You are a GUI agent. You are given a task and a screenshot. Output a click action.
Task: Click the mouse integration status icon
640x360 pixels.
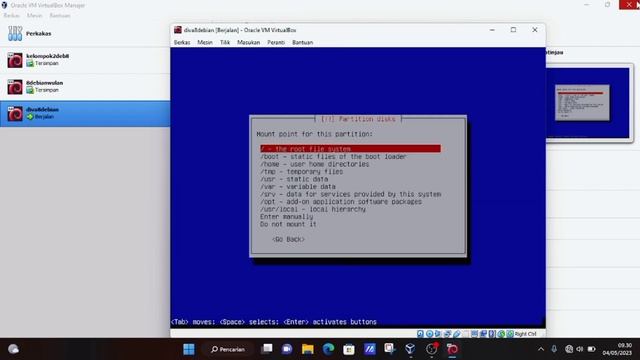(501, 334)
